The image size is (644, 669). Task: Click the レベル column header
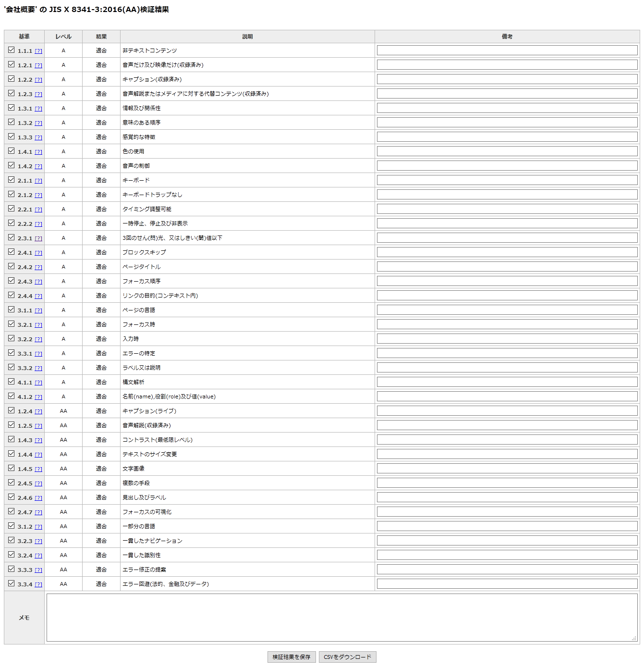(x=63, y=37)
